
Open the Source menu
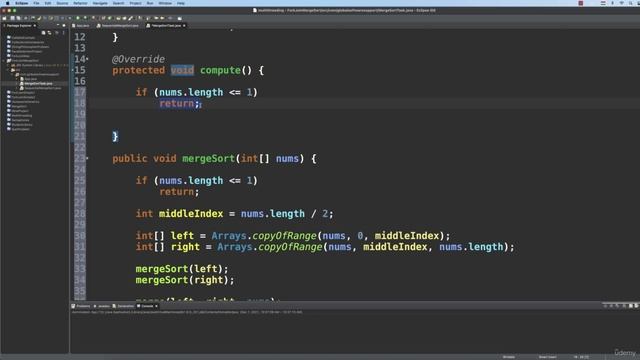tap(62, 3)
